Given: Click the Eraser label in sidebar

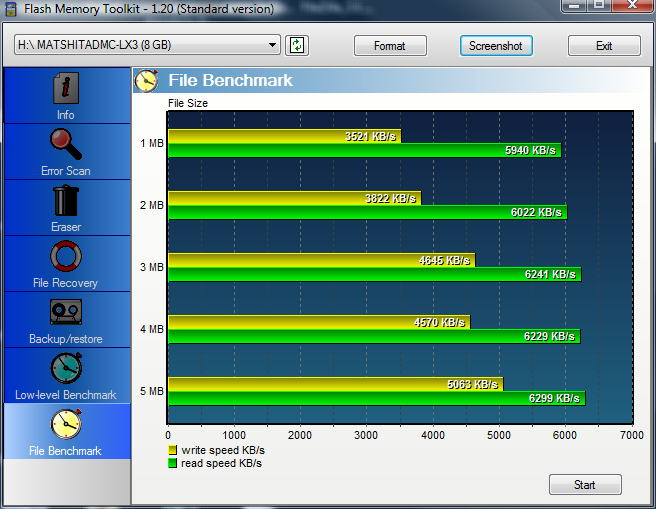Looking at the screenshot, I should pos(66,227).
